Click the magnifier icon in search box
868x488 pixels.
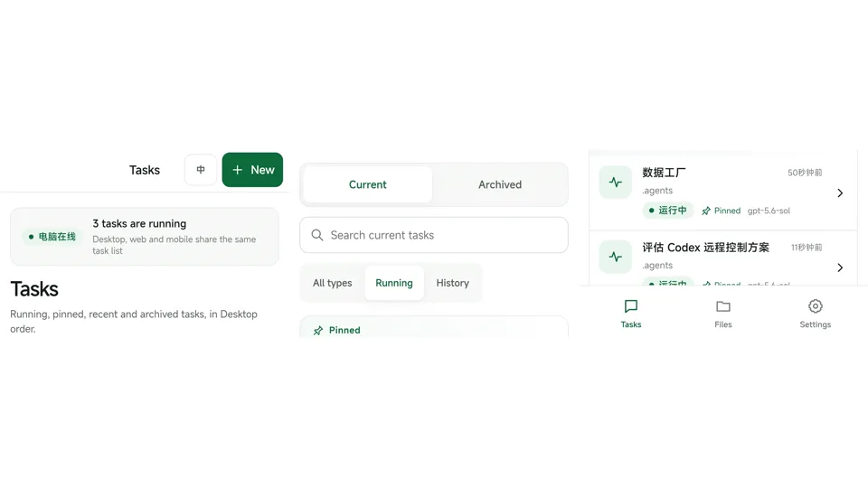click(x=317, y=235)
